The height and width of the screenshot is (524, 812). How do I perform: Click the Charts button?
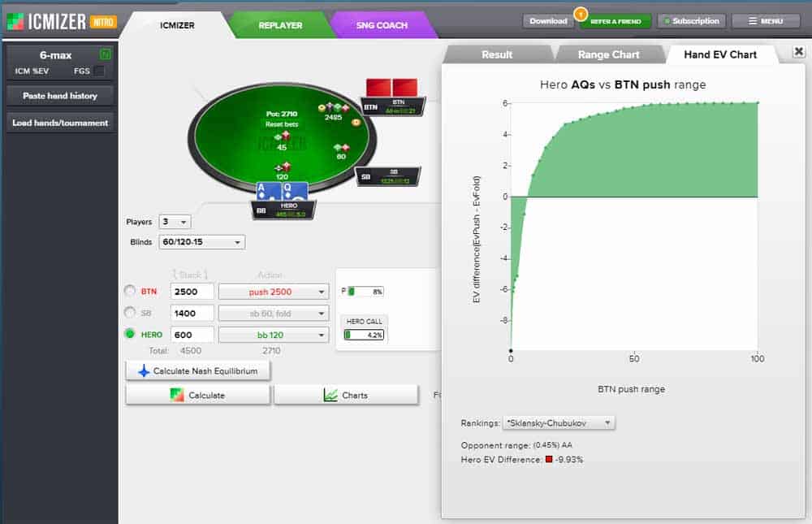click(x=346, y=395)
